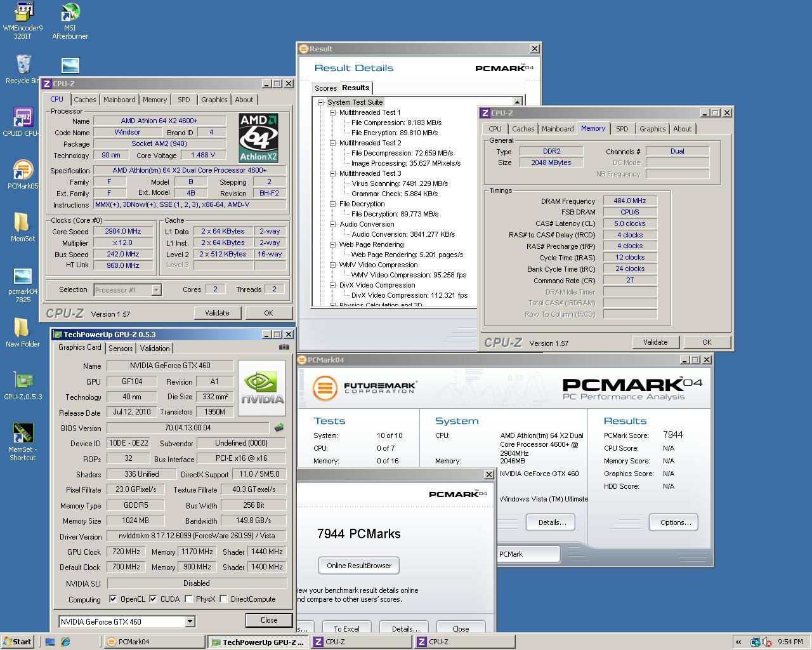The height and width of the screenshot is (650, 812).
Task: Click the NVIDIA logo in GPU-Z
Action: 262,388
